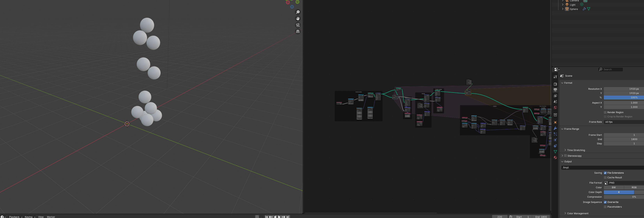The height and width of the screenshot is (218, 644).
Task: Select RGB color mode
Action: 634,188
